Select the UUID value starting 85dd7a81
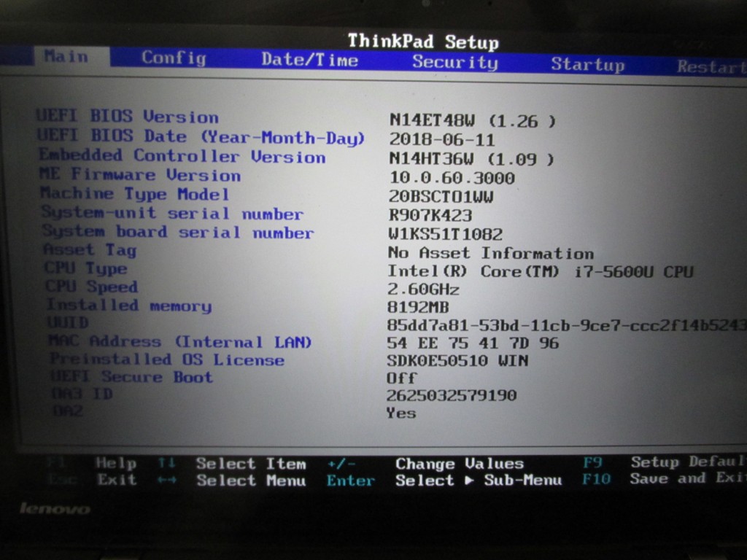 pyautogui.click(x=567, y=325)
